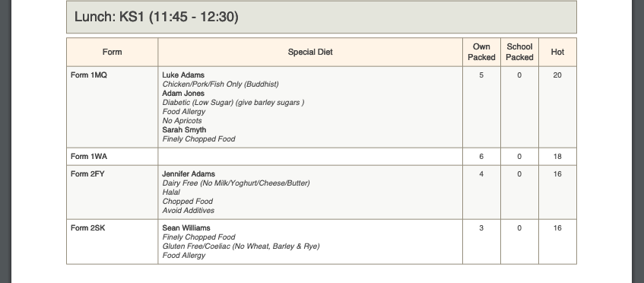The image size is (644, 283).
Task: Click the Own Packed column header
Action: (481, 52)
